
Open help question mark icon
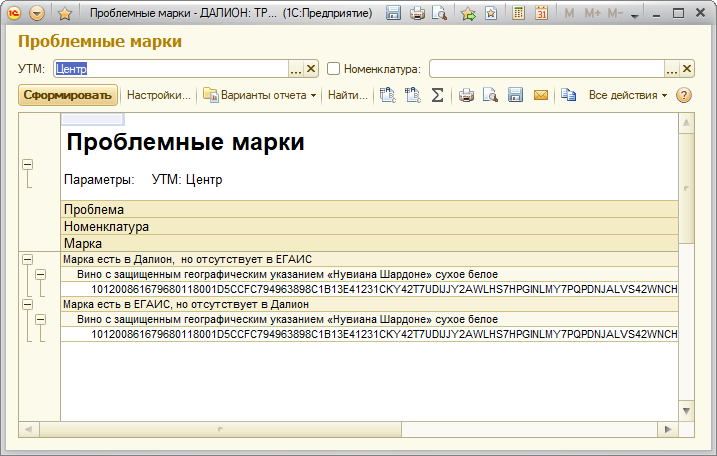(x=684, y=95)
